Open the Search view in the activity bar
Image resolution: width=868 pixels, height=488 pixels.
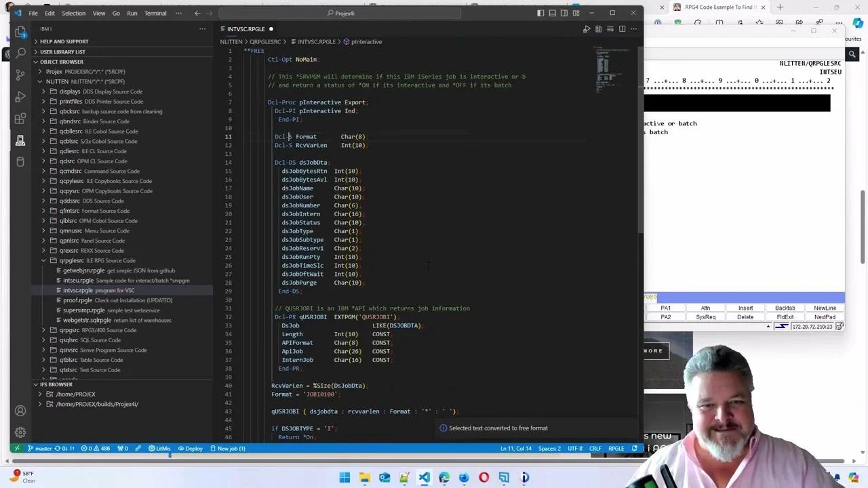click(x=20, y=54)
